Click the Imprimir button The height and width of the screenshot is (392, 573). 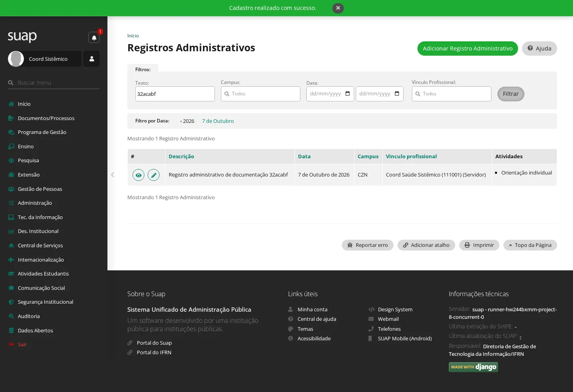click(479, 245)
